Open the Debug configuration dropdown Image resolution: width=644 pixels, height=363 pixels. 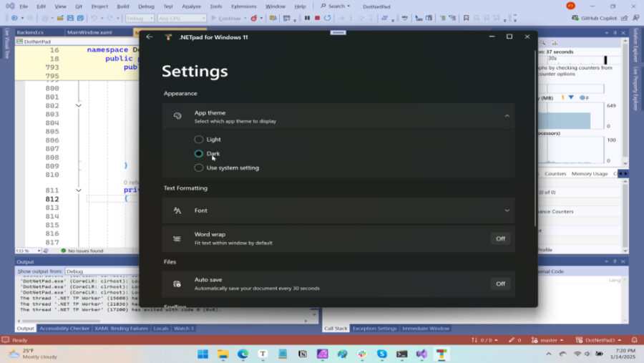click(x=140, y=18)
